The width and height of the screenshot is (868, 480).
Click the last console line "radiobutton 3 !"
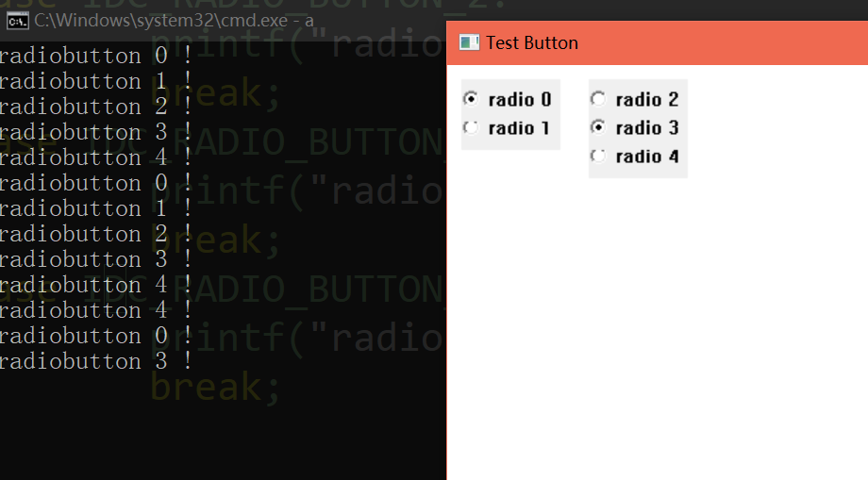(x=94, y=361)
